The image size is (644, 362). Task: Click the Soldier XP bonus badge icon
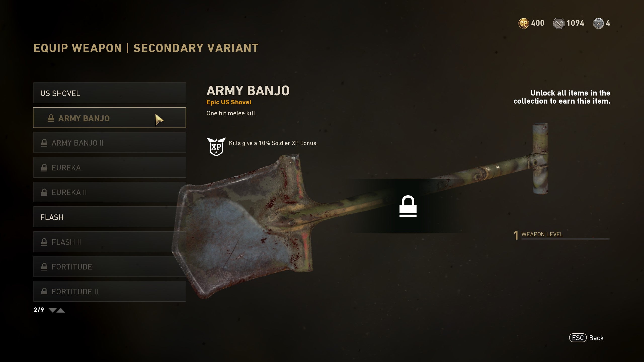click(x=216, y=147)
